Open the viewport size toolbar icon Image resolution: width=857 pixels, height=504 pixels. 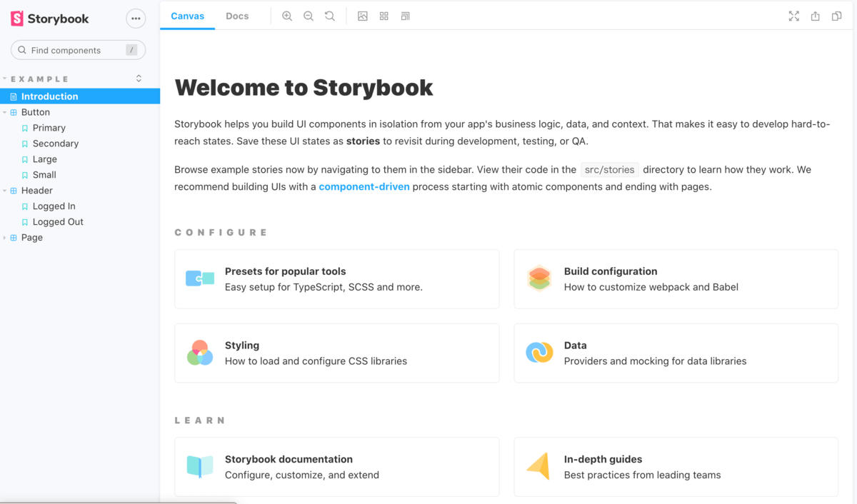coord(406,16)
